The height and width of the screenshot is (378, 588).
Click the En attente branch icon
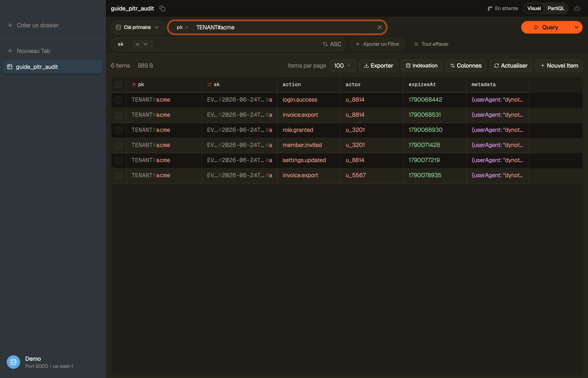490,8
